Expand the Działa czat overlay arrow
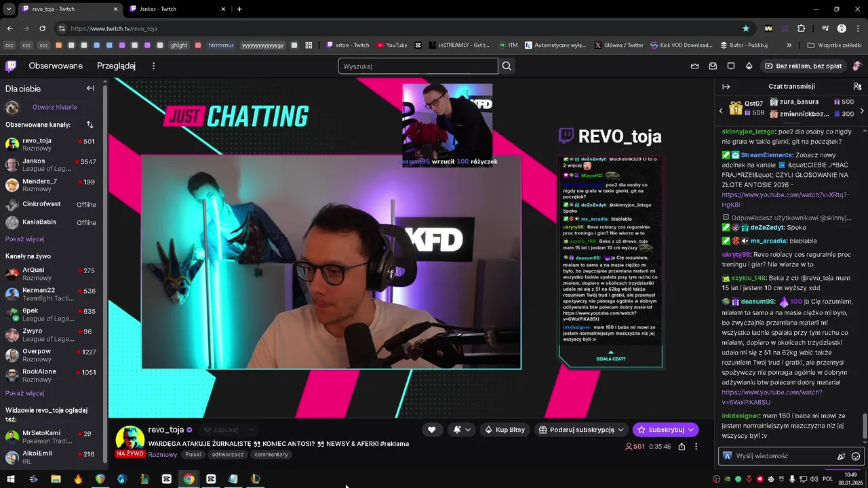Screen dimensions: 868x488 click(x=610, y=352)
